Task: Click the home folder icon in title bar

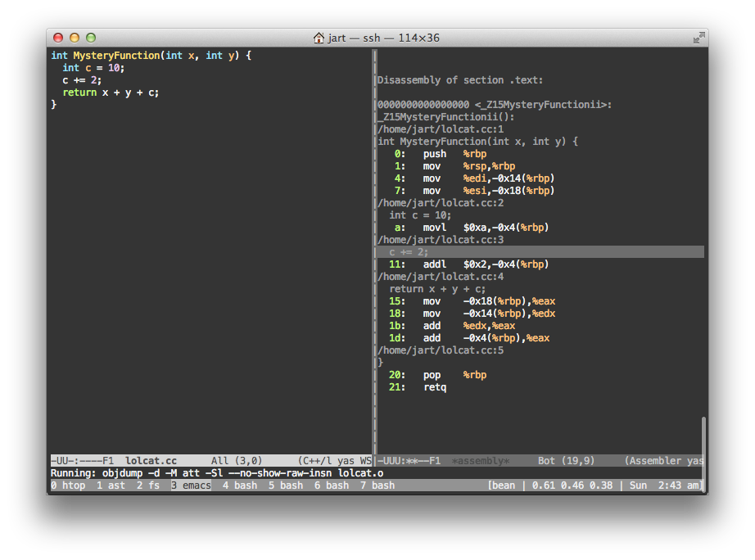Action: click(319, 38)
